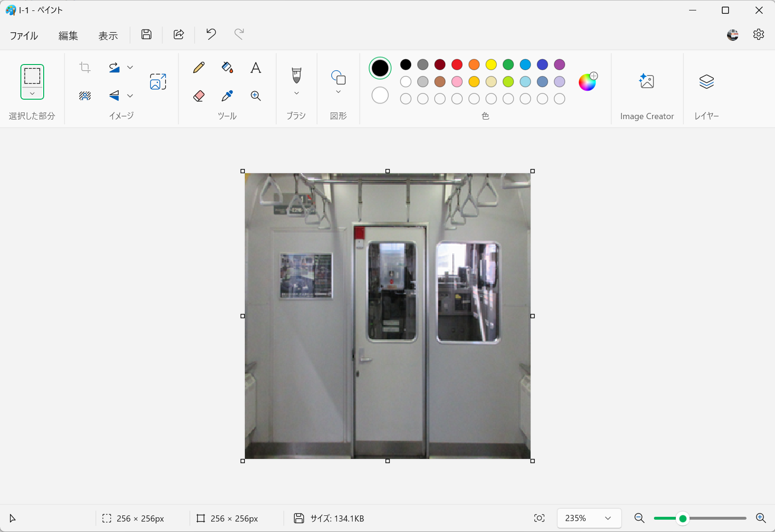Screen dimensions: 775x532
Task: Select the rectangular selection tool
Action: (32, 76)
